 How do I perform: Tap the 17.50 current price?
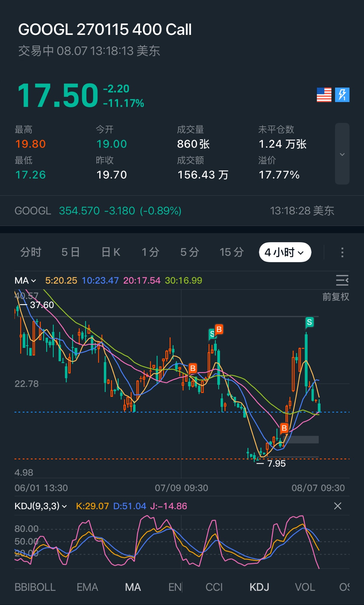point(58,96)
